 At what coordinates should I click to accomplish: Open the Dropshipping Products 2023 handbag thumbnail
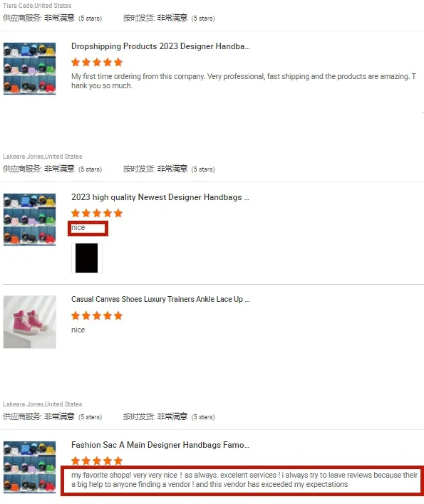coord(30,68)
